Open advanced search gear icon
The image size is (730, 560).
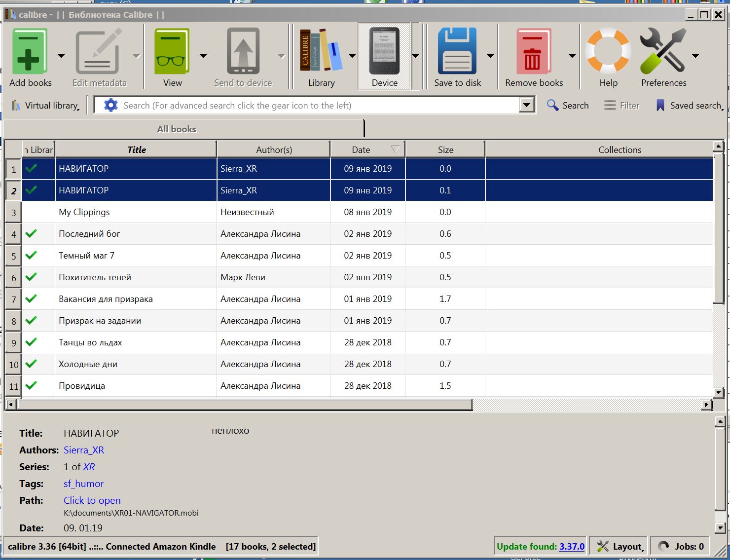111,105
